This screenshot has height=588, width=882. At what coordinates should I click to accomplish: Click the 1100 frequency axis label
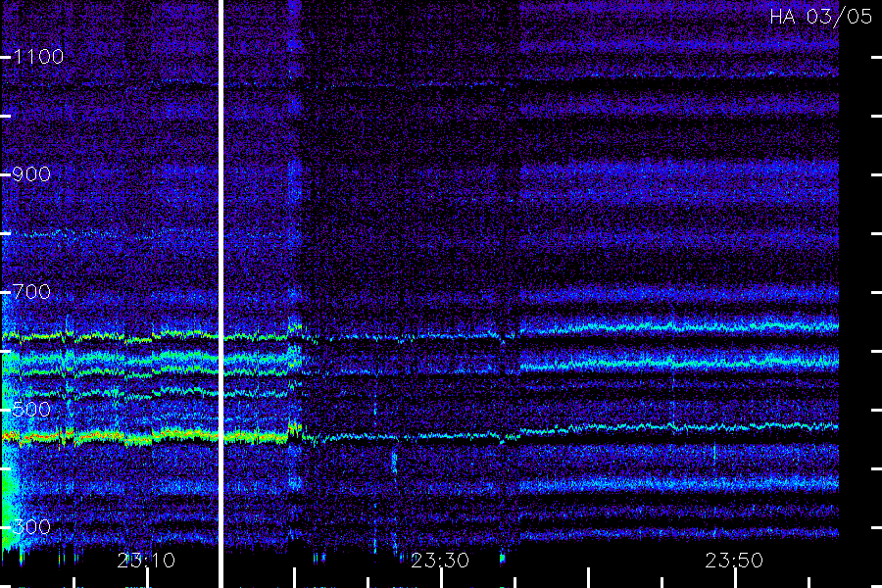tap(38, 57)
